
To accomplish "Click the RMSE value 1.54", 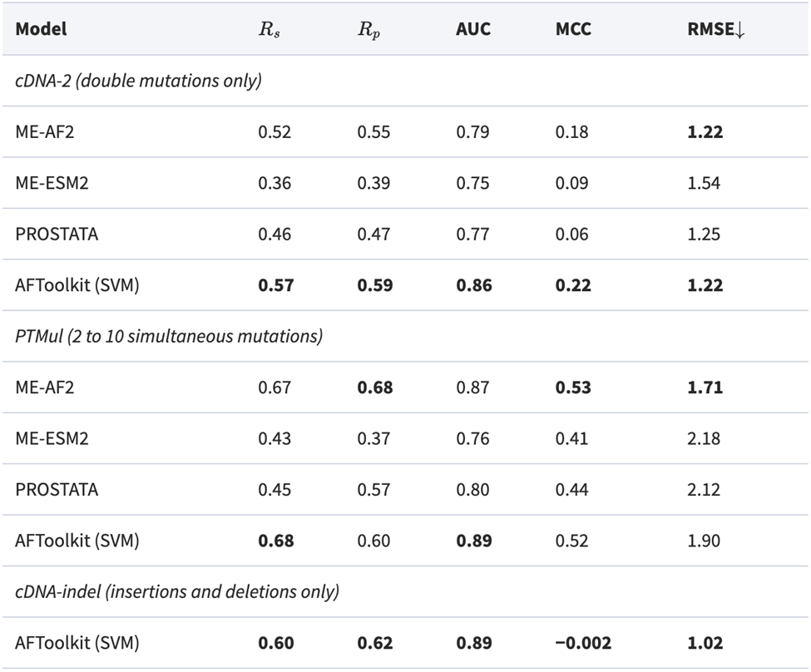I will pyautogui.click(x=704, y=183).
